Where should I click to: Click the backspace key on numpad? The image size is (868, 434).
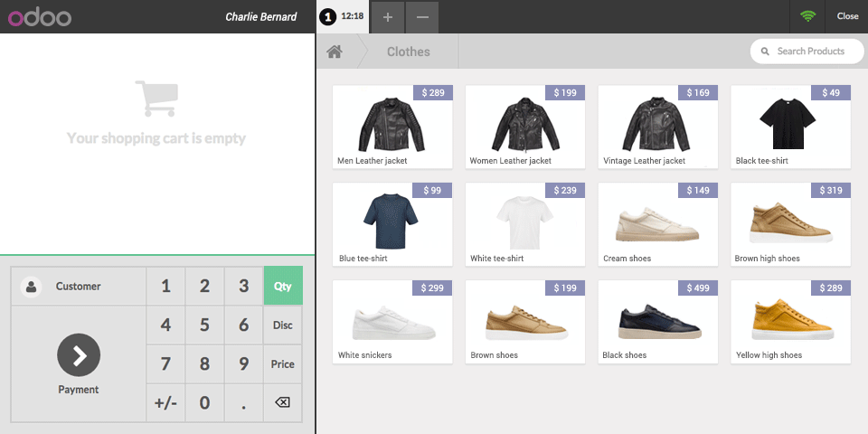point(282,402)
